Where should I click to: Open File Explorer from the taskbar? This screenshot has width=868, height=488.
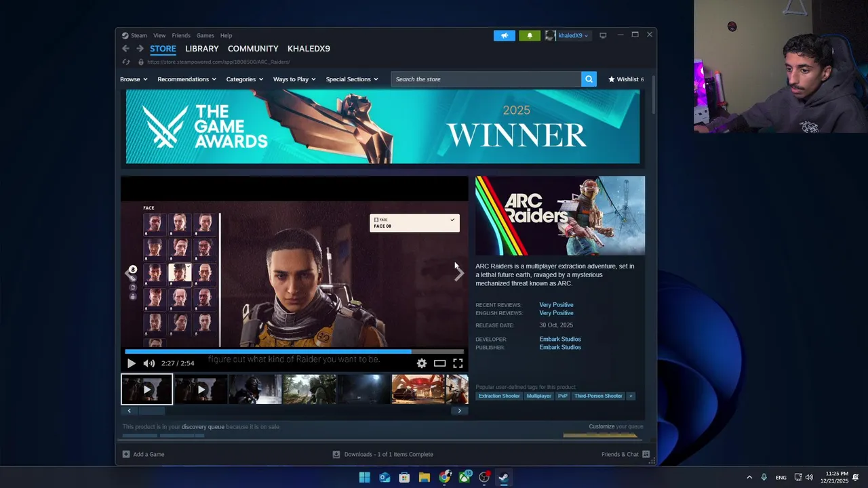[x=425, y=477]
